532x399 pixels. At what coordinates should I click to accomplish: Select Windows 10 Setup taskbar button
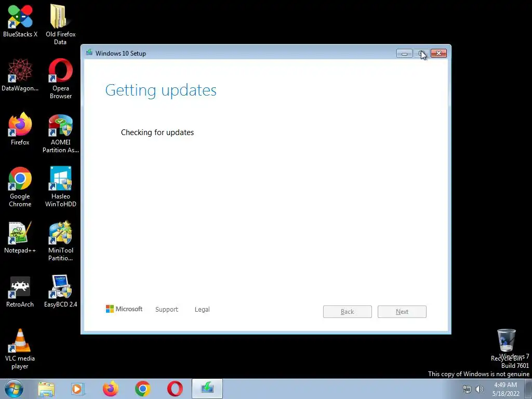(207, 389)
